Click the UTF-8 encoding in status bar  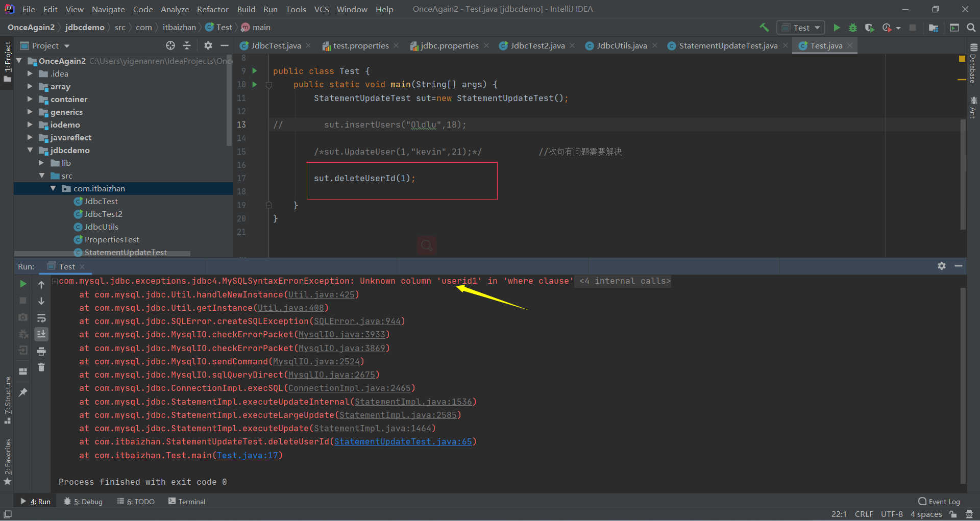click(x=892, y=514)
